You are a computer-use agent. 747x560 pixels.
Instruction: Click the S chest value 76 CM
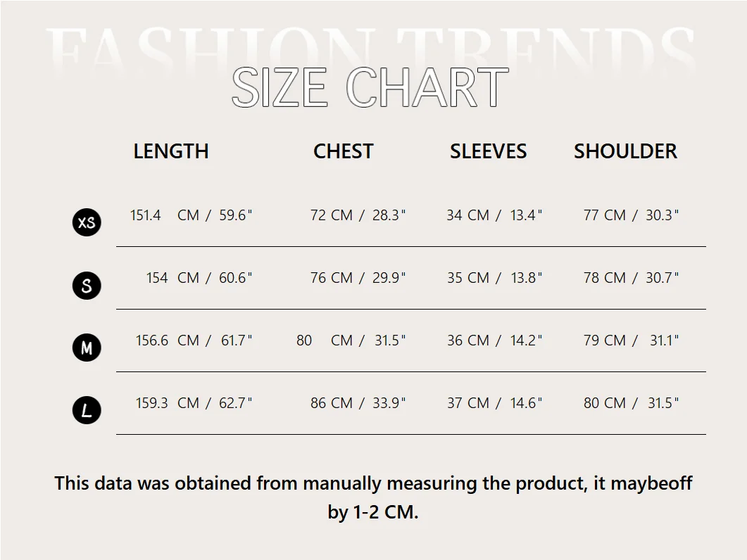[332, 278]
